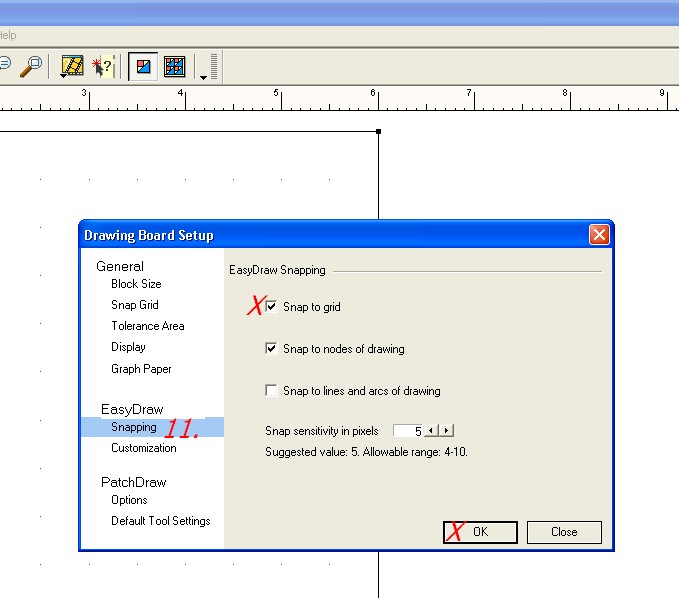Click the black node on the block corner
The image size is (679, 598).
pos(378,131)
